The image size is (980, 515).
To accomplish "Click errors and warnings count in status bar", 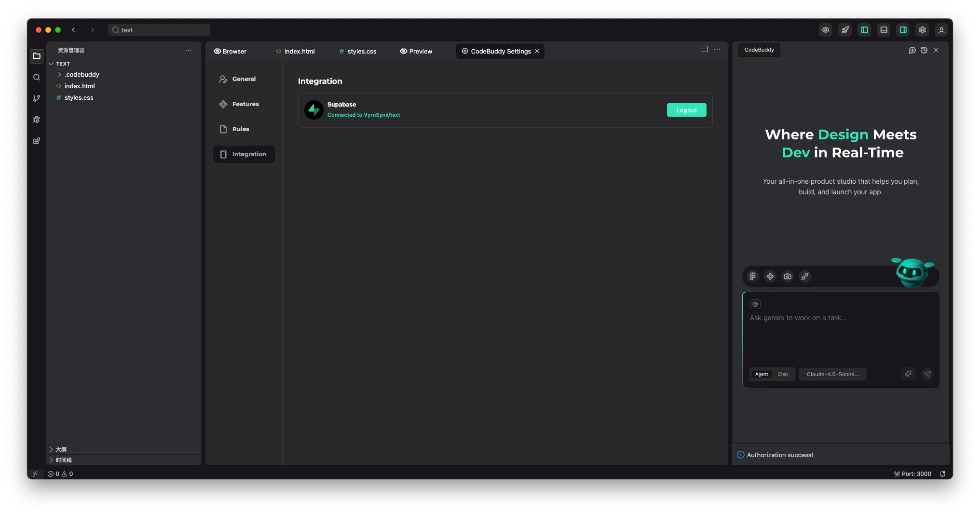I will (x=60, y=474).
